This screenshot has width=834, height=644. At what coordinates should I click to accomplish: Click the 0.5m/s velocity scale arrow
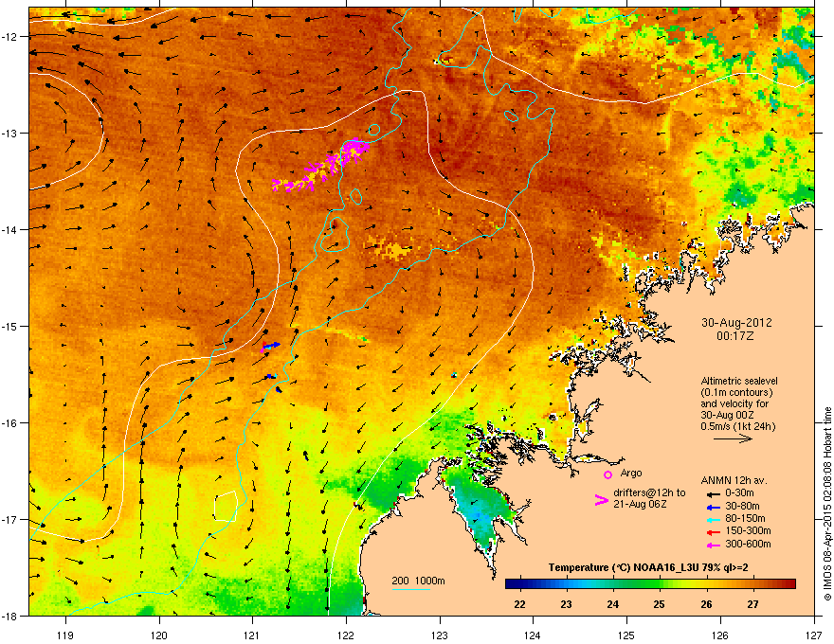click(733, 438)
